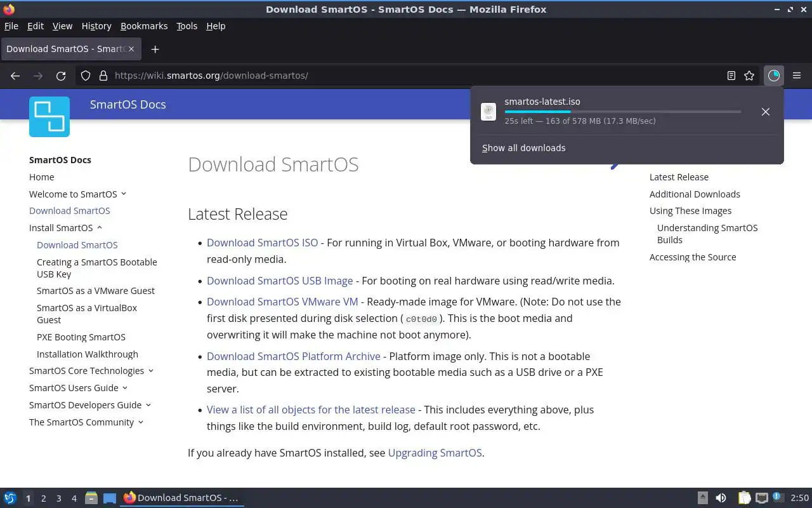
Task: Click SmartOS Docs header title
Action: [x=128, y=105]
